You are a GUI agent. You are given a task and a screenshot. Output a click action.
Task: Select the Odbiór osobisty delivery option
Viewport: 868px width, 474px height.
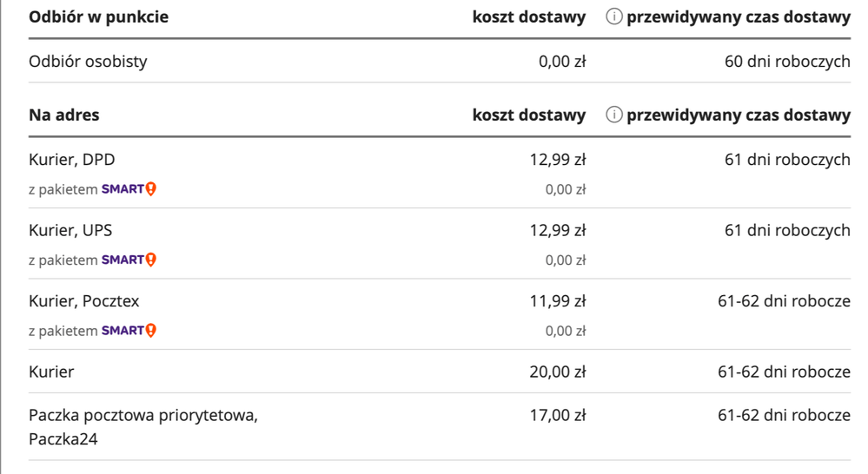88,62
